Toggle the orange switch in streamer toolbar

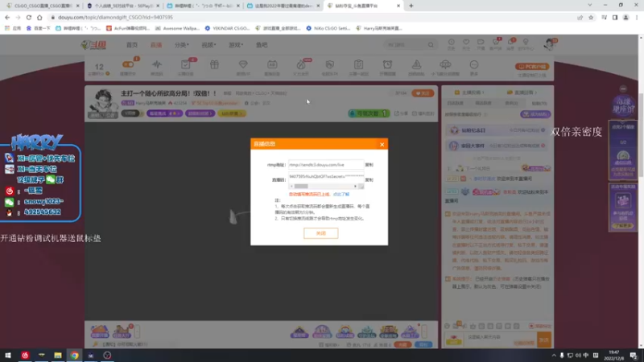click(x=128, y=64)
